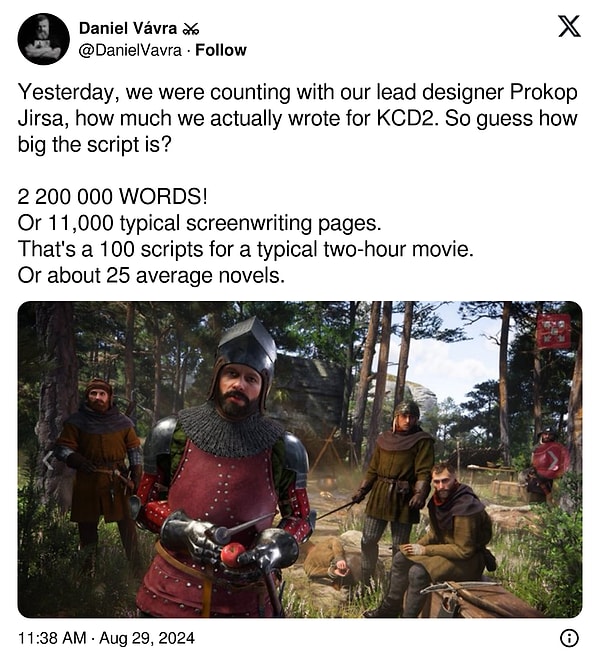
Task: Open the tweet info circle icon
Action: pyautogui.click(x=569, y=638)
